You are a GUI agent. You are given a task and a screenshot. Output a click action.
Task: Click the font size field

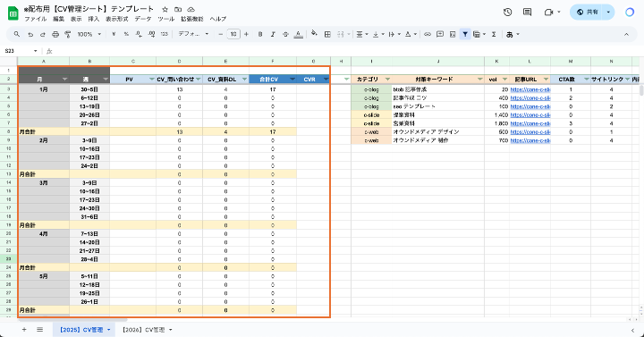(x=233, y=35)
